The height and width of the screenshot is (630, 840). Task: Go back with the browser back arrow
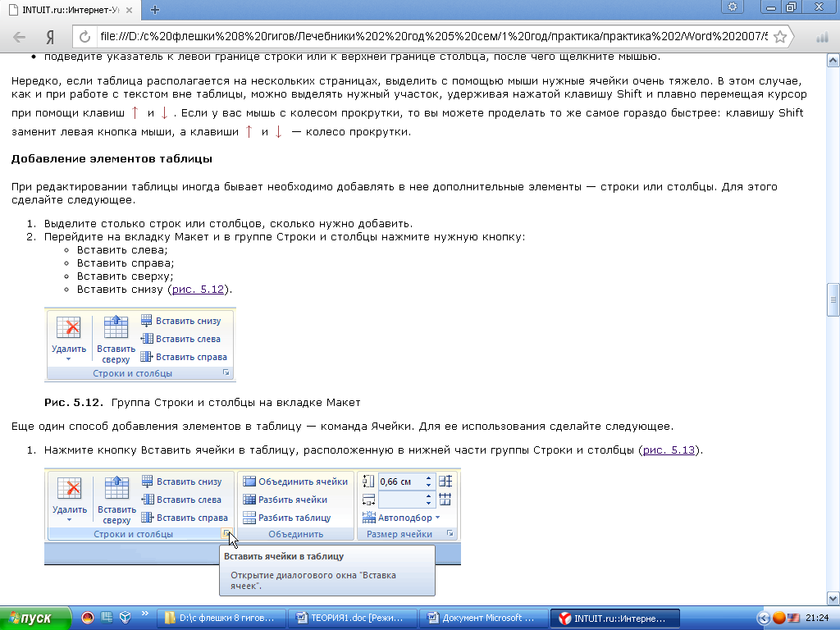(20, 37)
